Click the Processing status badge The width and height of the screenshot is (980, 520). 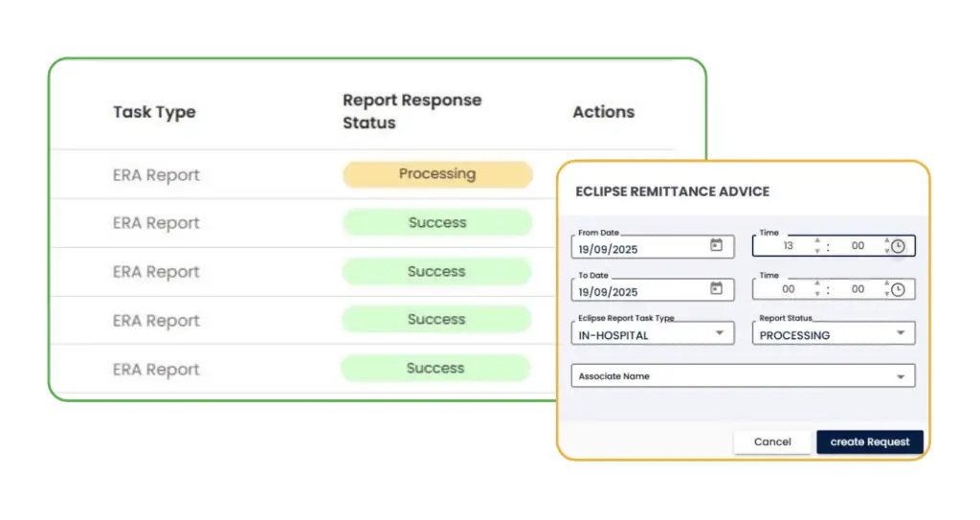pos(437,174)
